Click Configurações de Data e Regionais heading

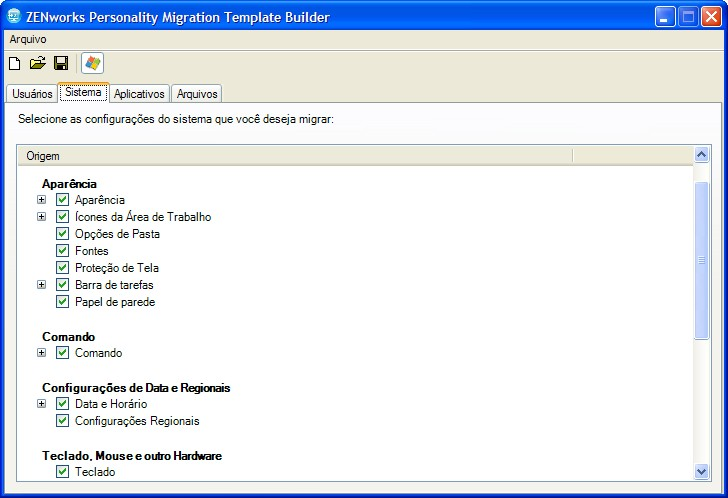(x=136, y=388)
